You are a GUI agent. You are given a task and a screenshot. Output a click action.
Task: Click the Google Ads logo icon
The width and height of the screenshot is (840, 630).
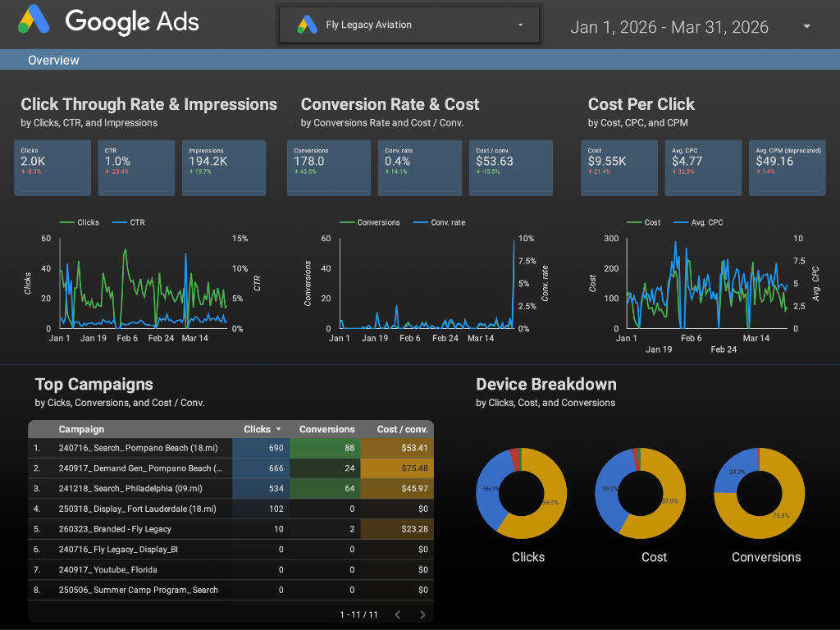coord(34,20)
